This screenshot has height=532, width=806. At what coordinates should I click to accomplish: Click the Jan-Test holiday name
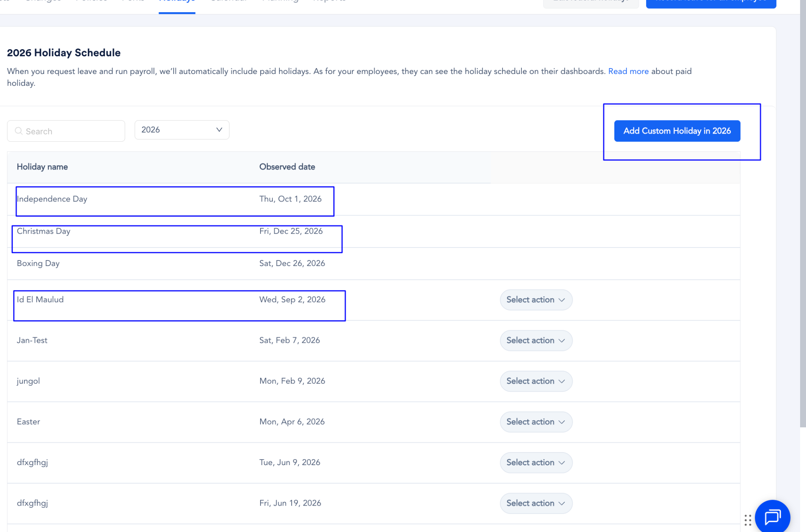(x=32, y=340)
